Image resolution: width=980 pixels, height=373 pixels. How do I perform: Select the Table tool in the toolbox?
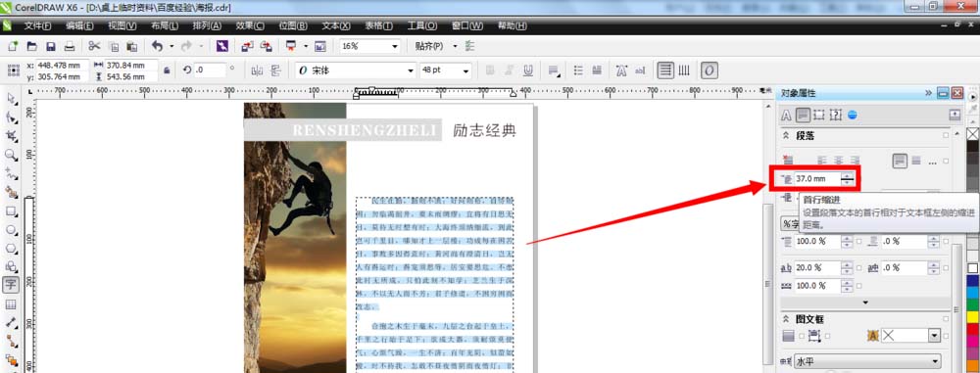(11, 304)
